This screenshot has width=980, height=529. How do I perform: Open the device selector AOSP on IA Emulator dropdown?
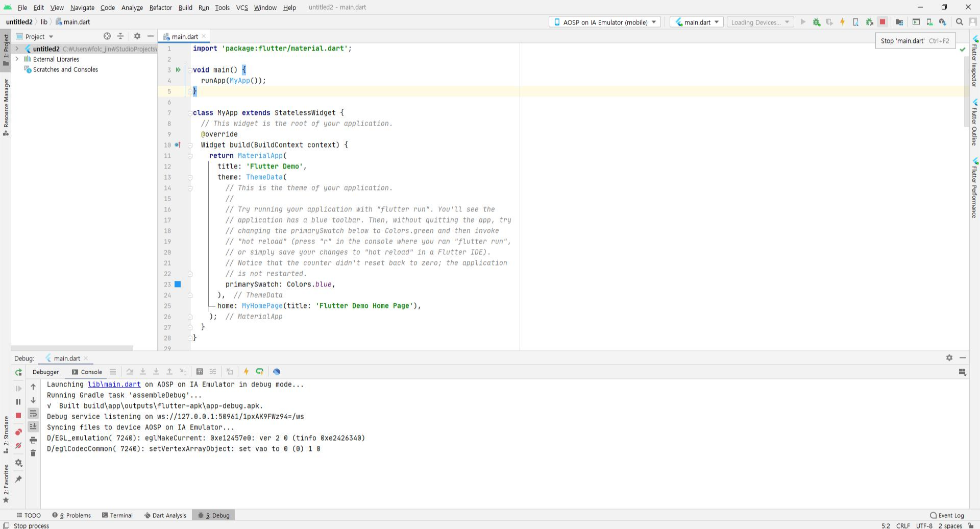click(605, 22)
